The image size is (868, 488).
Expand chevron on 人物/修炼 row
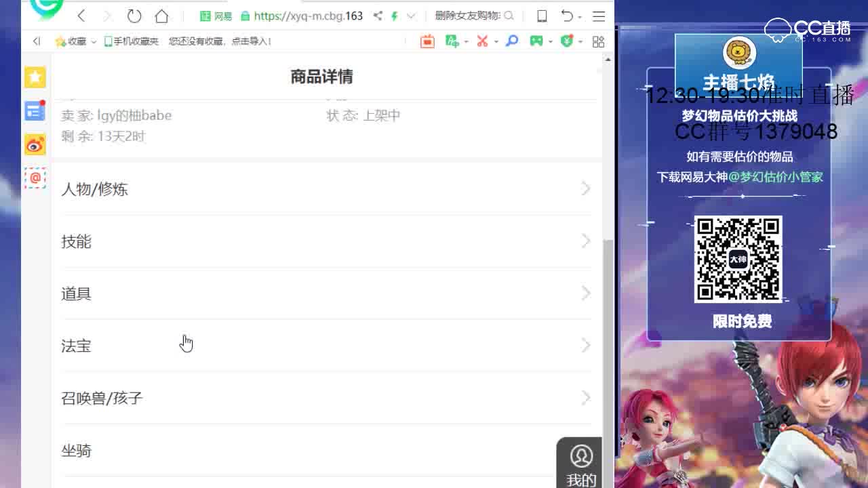[x=586, y=189]
